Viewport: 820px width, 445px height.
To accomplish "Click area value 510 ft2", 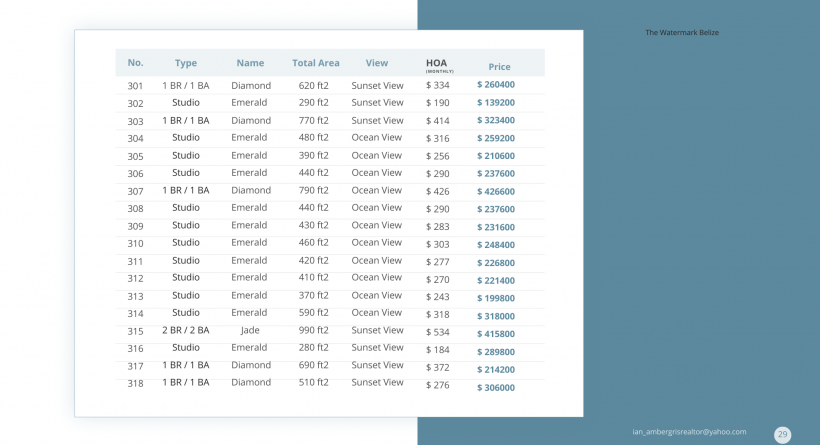I will tap(314, 382).
